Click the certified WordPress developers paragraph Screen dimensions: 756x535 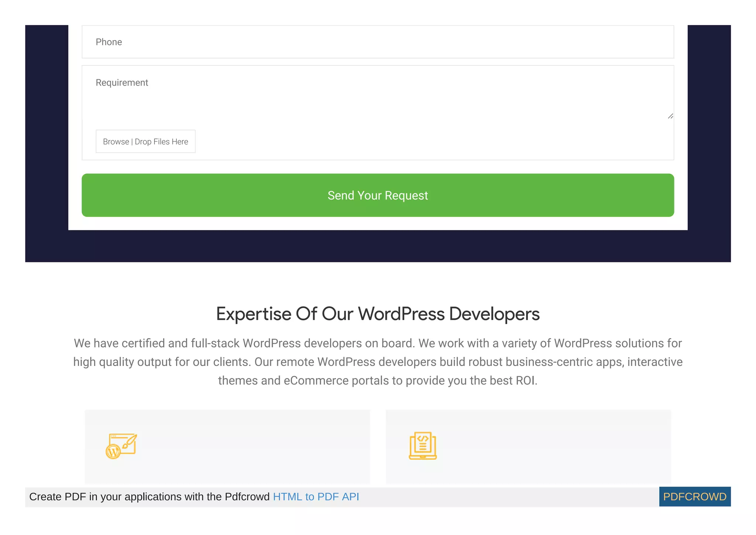point(378,362)
